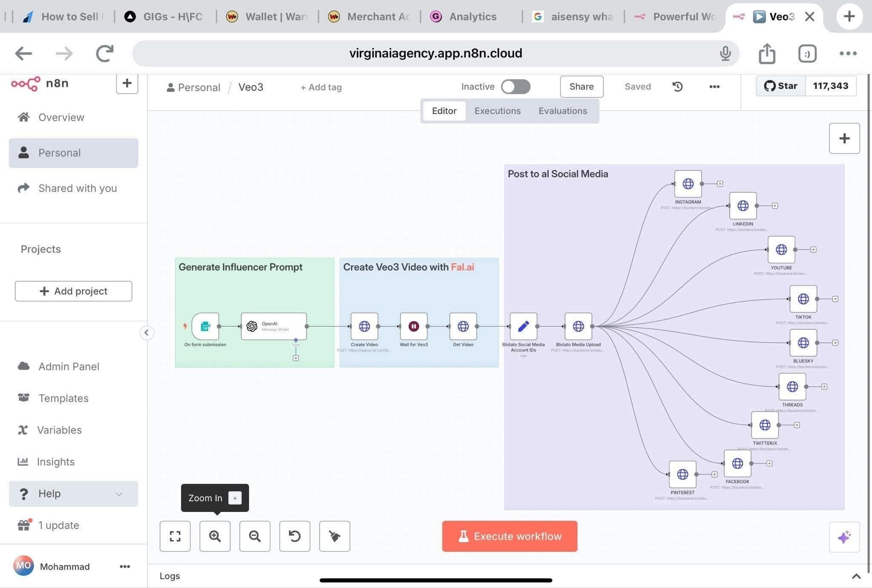Click the Share button
Image resolution: width=872 pixels, height=588 pixels.
coord(582,87)
